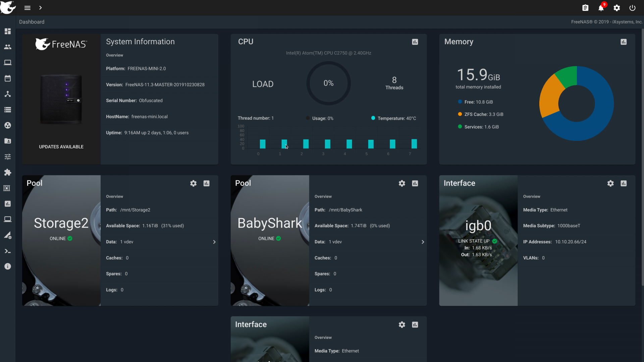
Task: Open the Reporting chart sidebar icon
Action: click(x=8, y=204)
